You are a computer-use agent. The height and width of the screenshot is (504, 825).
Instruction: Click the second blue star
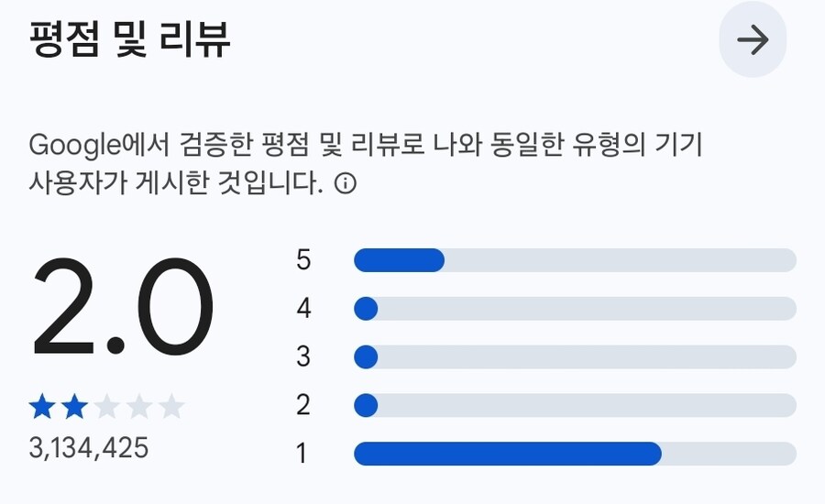pos(74,406)
